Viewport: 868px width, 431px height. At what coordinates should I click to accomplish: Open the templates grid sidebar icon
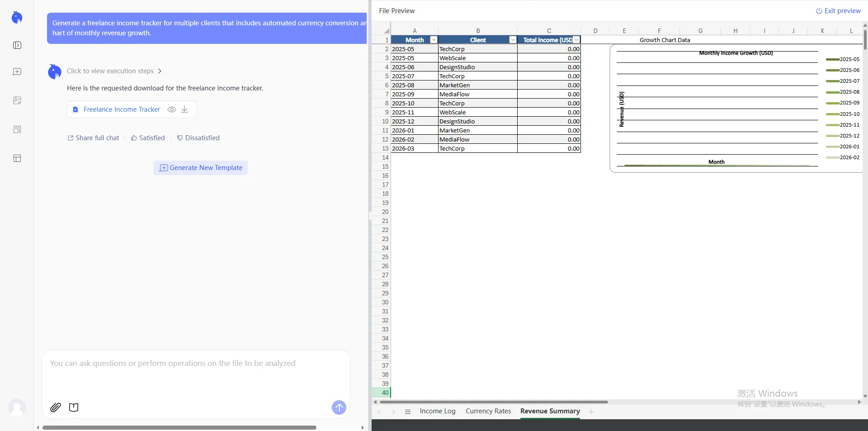(x=17, y=129)
